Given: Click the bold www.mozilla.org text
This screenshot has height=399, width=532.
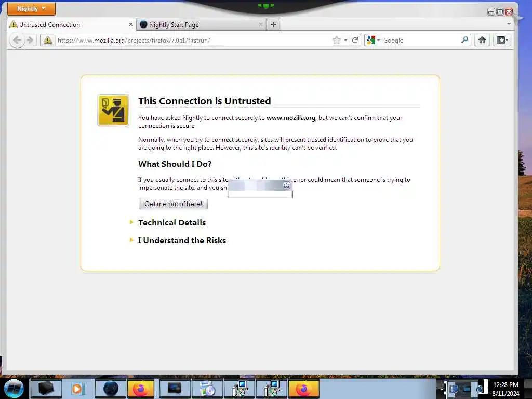Looking at the screenshot, I should pyautogui.click(x=291, y=118).
